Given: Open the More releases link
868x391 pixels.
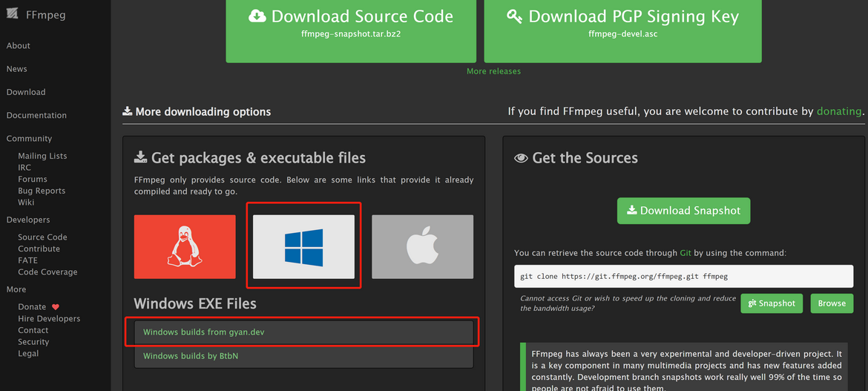Looking at the screenshot, I should tap(494, 71).
